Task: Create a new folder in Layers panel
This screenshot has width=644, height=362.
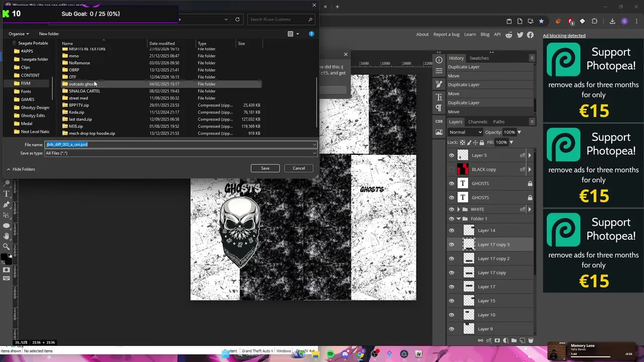Action: pyautogui.click(x=514, y=340)
